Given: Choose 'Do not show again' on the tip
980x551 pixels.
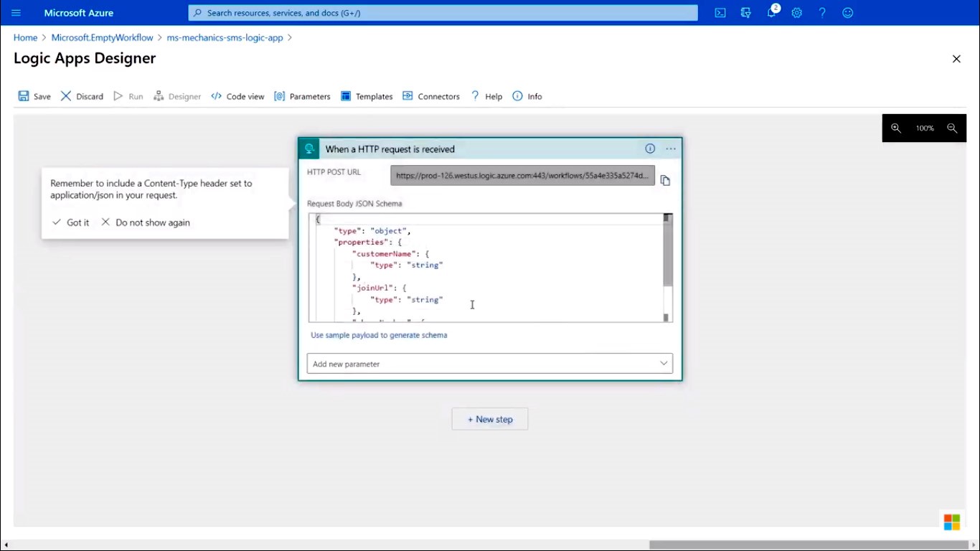Looking at the screenshot, I should [146, 222].
